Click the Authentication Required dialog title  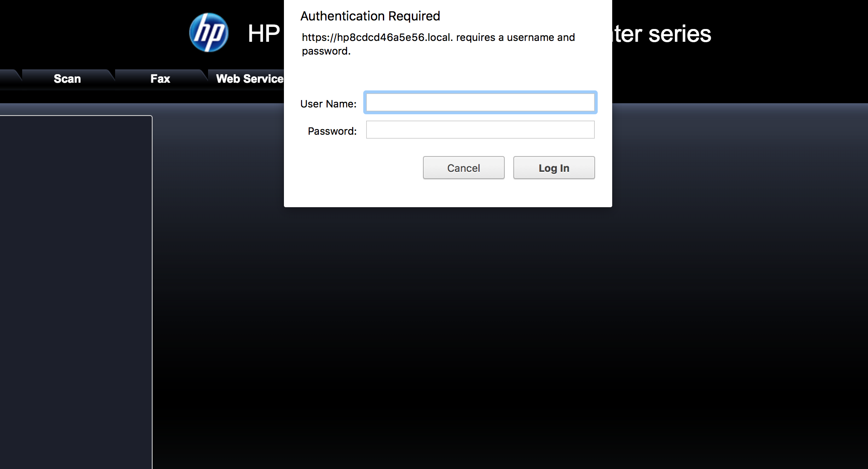[x=370, y=16]
